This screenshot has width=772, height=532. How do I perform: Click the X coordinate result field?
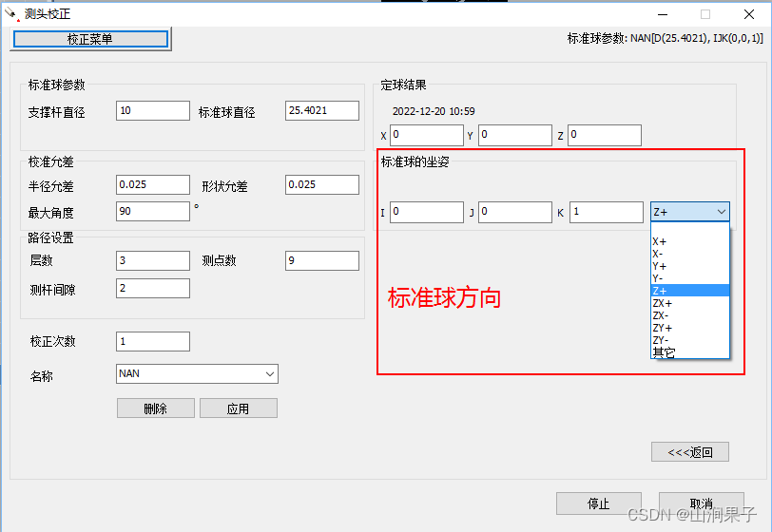[426, 135]
